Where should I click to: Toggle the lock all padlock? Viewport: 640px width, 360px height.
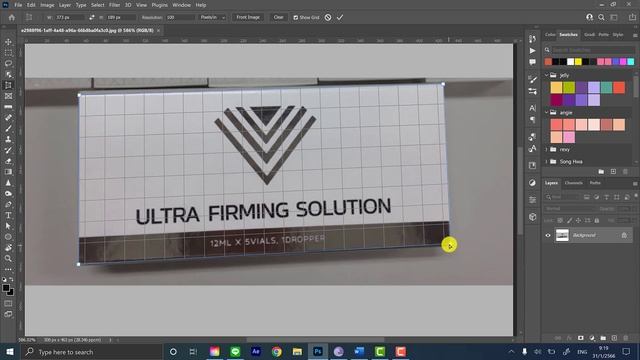point(597,220)
